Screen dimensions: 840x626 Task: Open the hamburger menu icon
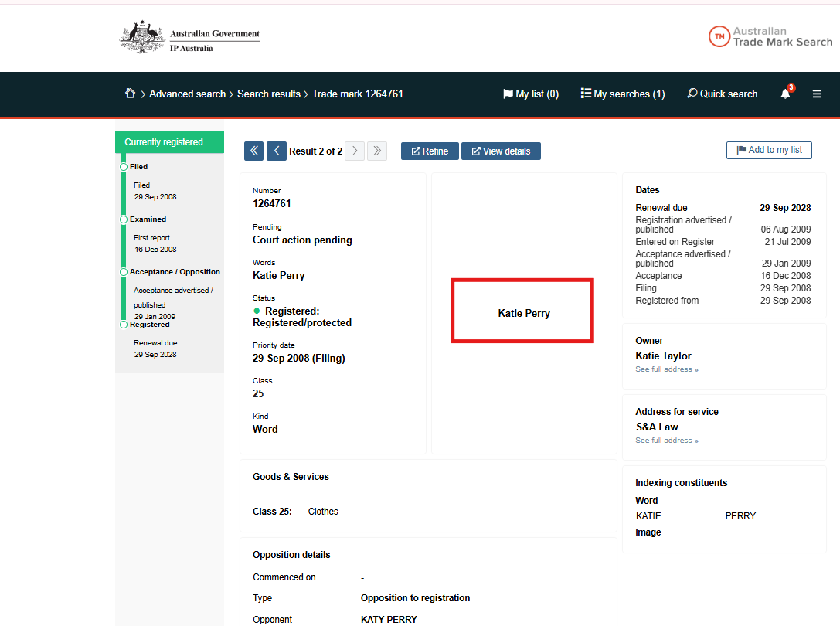point(817,94)
